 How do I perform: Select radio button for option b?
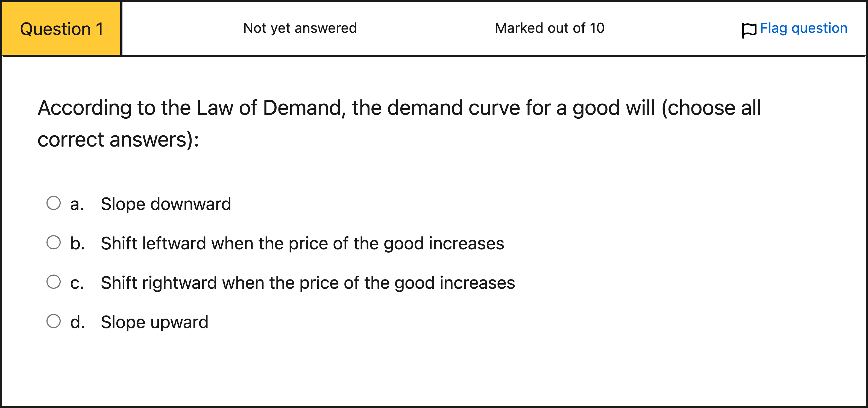[54, 243]
